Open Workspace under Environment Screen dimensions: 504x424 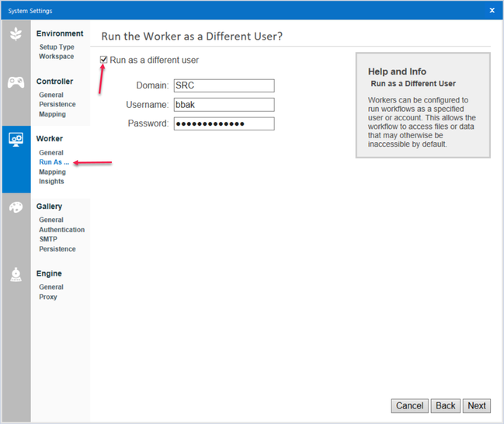(x=57, y=56)
